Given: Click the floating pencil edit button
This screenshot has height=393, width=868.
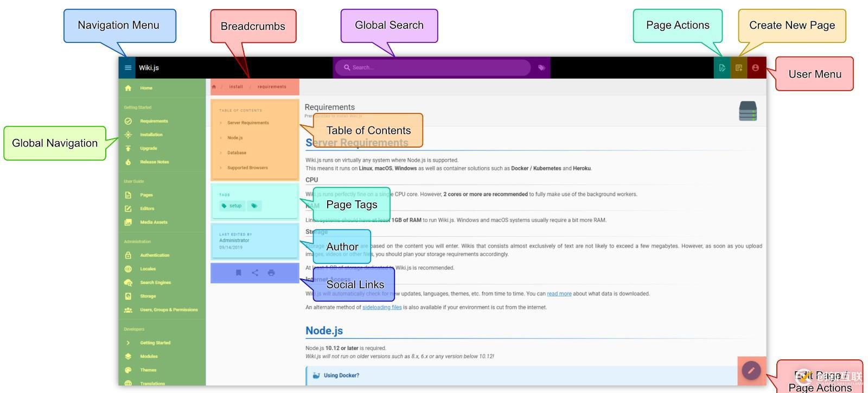Looking at the screenshot, I should tap(751, 371).
